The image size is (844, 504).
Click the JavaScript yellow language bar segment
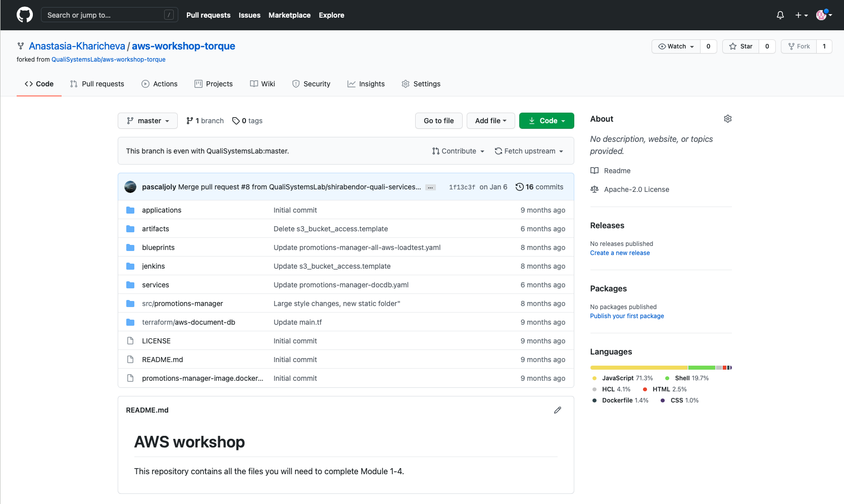click(639, 368)
